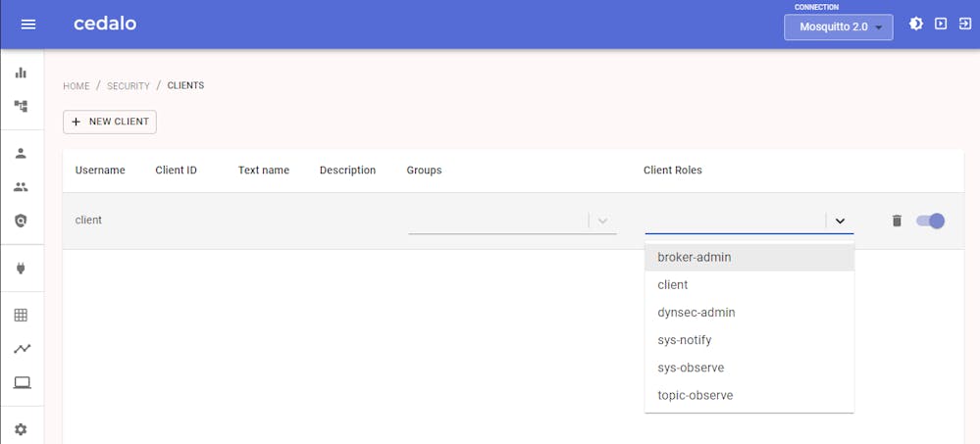Screen dimensions: 980x444
Task: Open the Groups people sidebar icon
Action: [x=21, y=187]
